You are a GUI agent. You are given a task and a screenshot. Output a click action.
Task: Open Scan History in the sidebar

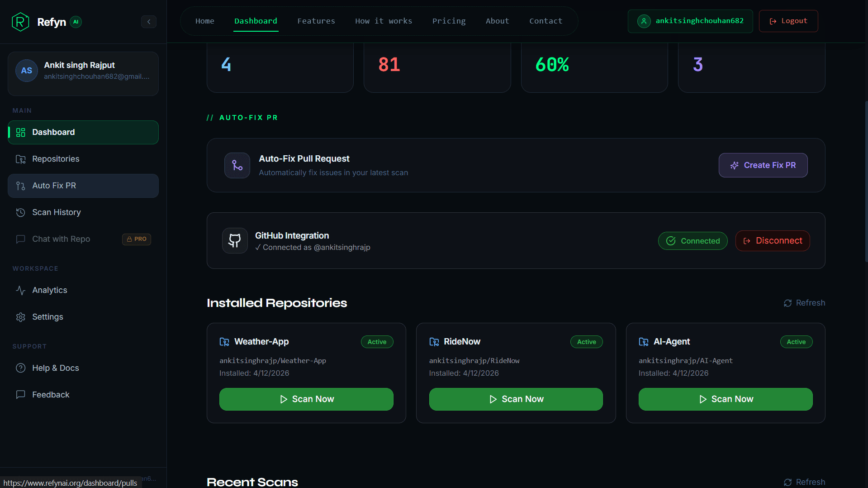pyautogui.click(x=56, y=212)
